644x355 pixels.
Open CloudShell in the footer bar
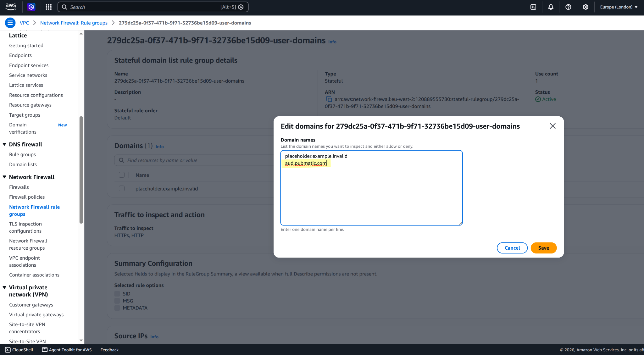coord(19,350)
